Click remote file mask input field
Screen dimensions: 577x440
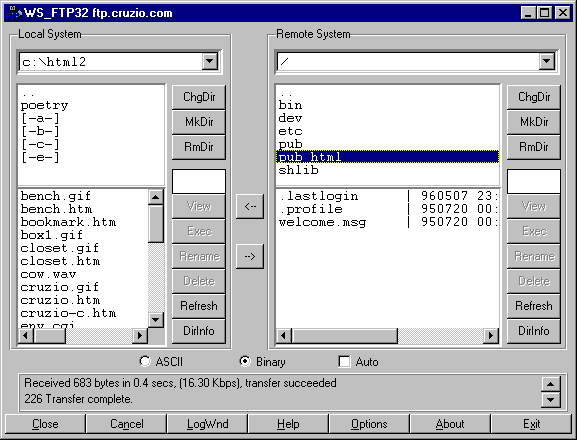(x=534, y=181)
